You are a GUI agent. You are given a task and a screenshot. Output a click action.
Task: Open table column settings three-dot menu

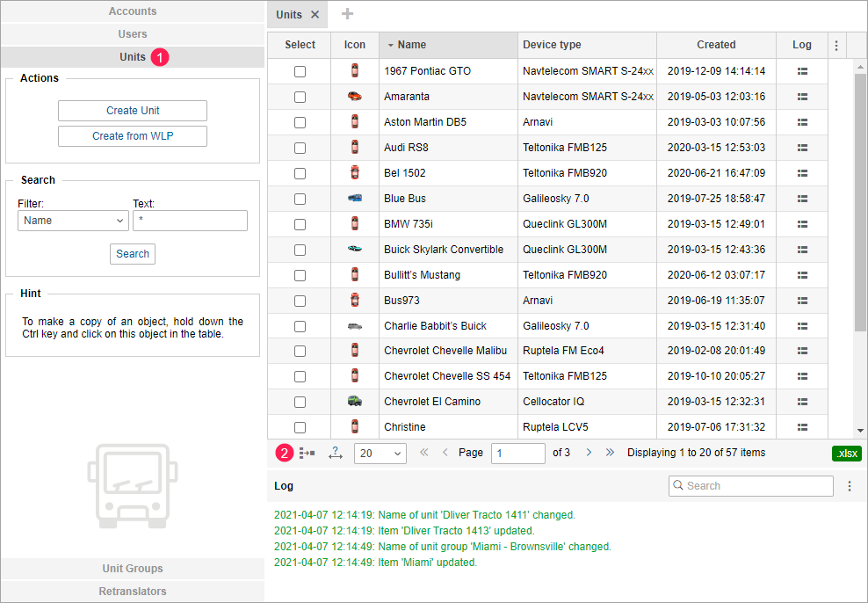pos(836,46)
